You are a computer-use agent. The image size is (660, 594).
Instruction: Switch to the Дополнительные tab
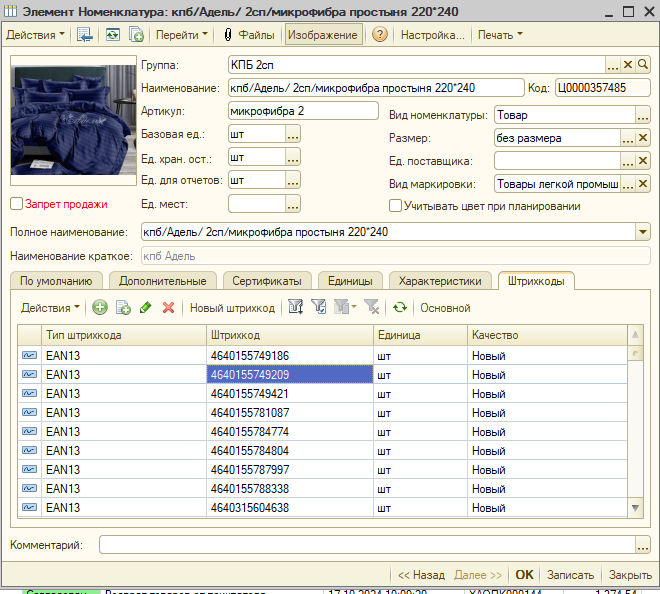coord(162,281)
